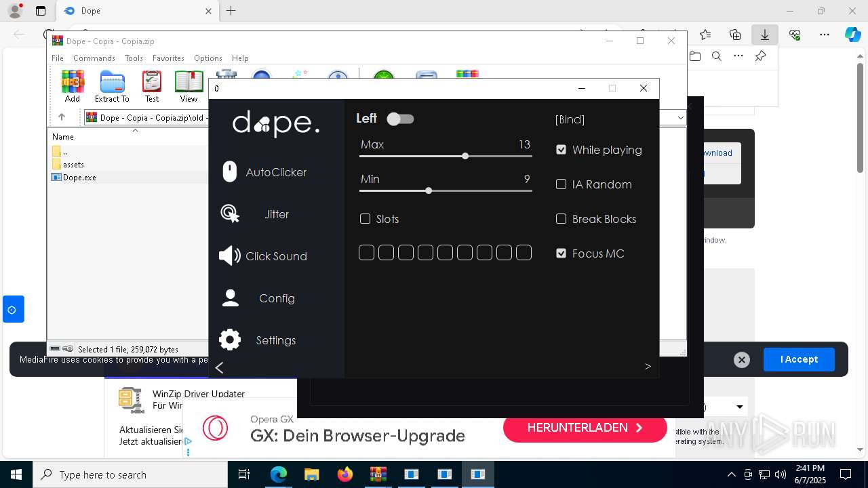Open the downloads folder icon in panel
The width and height of the screenshot is (868, 488).
(x=695, y=56)
